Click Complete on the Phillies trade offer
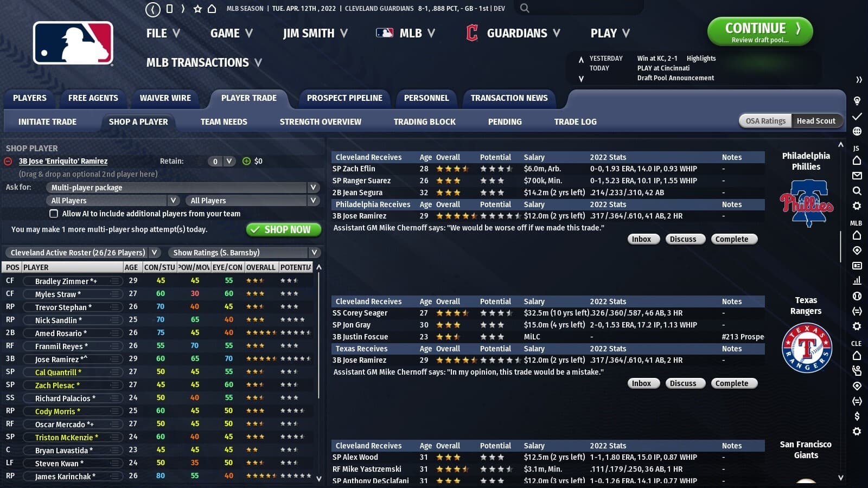This screenshot has height=488, width=868. [734, 239]
